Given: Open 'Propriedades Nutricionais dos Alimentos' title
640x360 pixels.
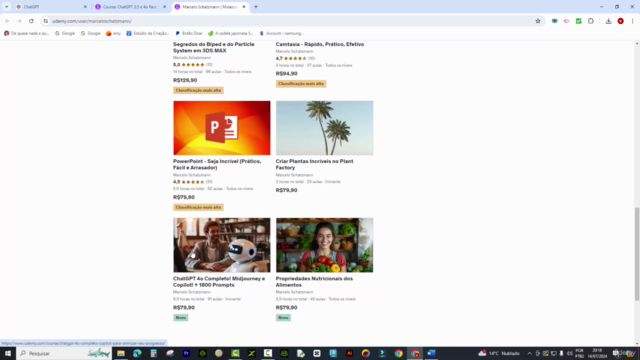Looking at the screenshot, I should click(x=314, y=282).
